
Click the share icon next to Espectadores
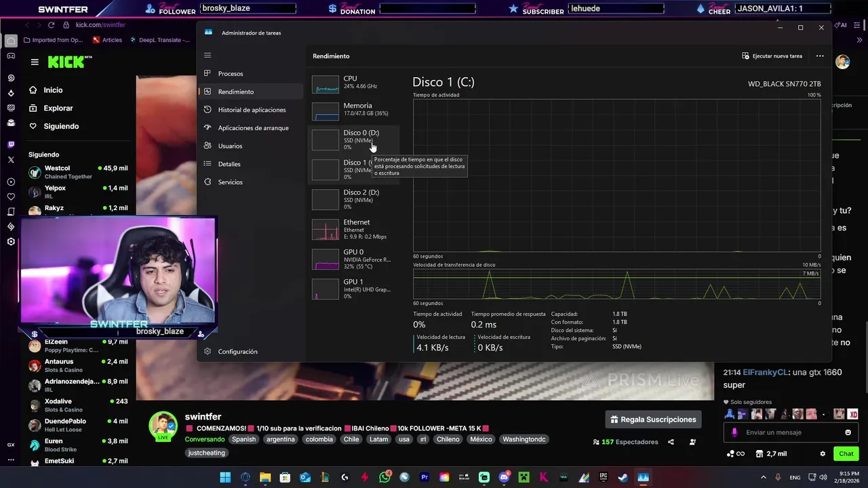671,442
